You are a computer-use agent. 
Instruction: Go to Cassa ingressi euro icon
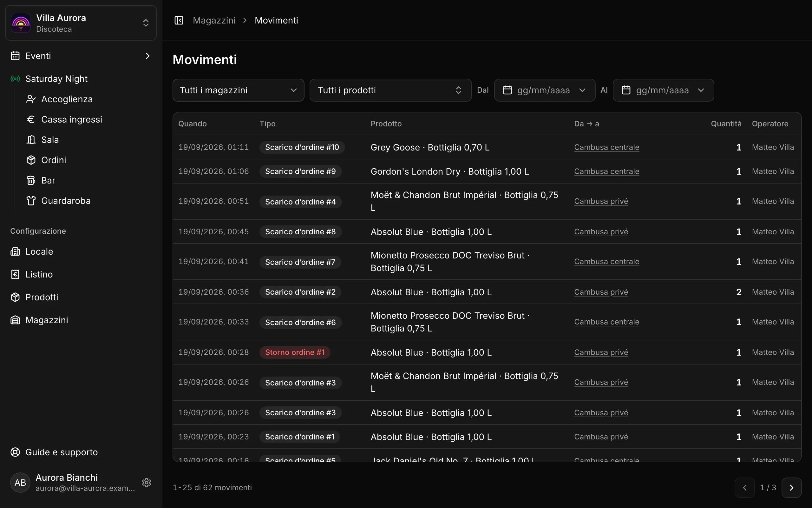point(31,119)
